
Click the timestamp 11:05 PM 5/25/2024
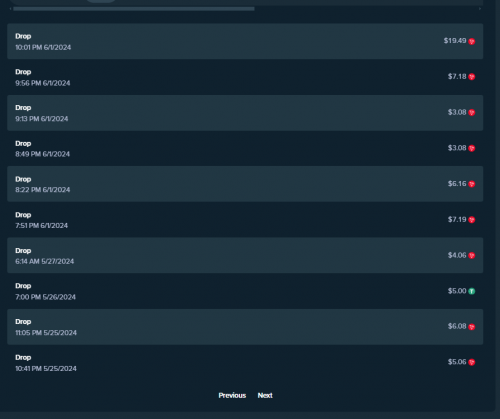[x=46, y=333]
